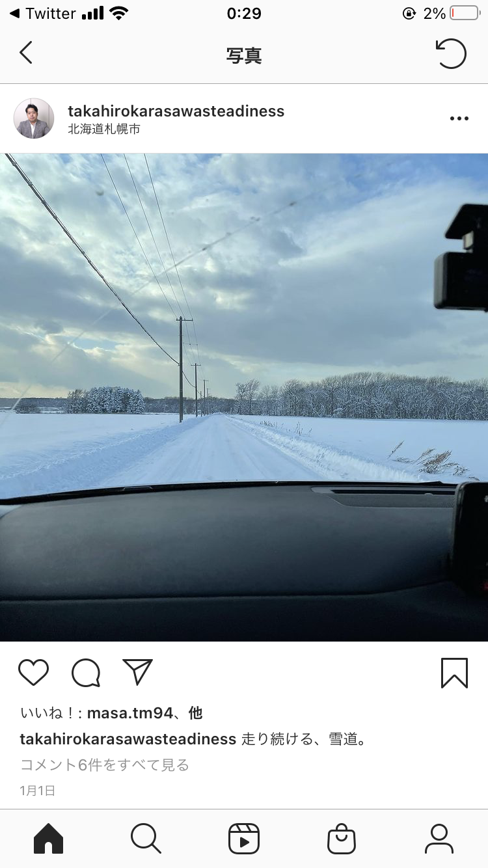Open the Search tab magnifier icon
The image size is (488, 868).
[146, 839]
